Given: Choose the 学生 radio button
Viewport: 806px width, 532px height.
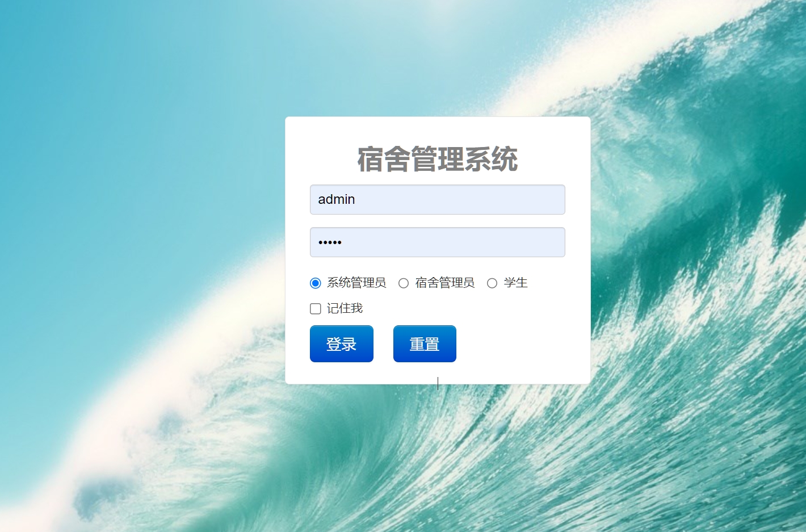Looking at the screenshot, I should [x=492, y=283].
